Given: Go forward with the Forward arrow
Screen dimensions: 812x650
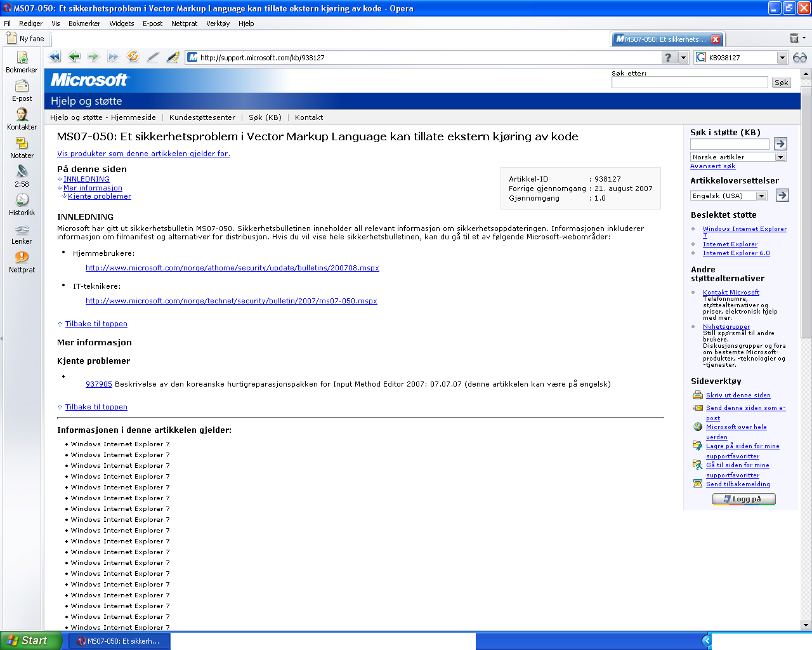Looking at the screenshot, I should 93,57.
